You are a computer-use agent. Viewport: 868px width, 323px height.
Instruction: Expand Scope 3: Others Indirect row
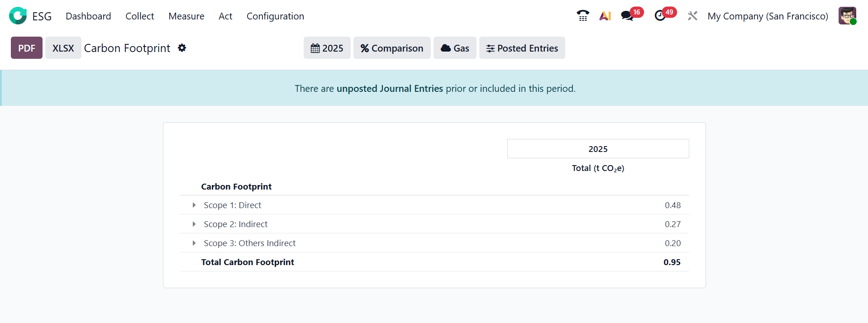[x=194, y=243]
